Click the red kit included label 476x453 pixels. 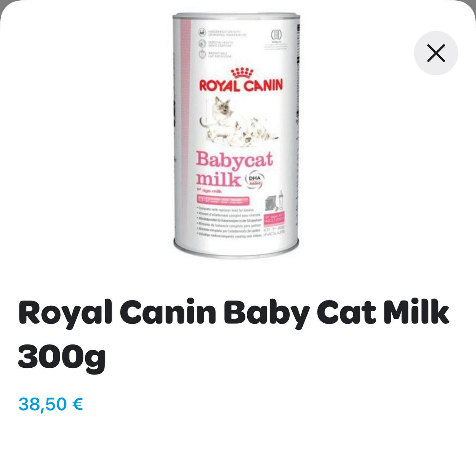(274, 220)
